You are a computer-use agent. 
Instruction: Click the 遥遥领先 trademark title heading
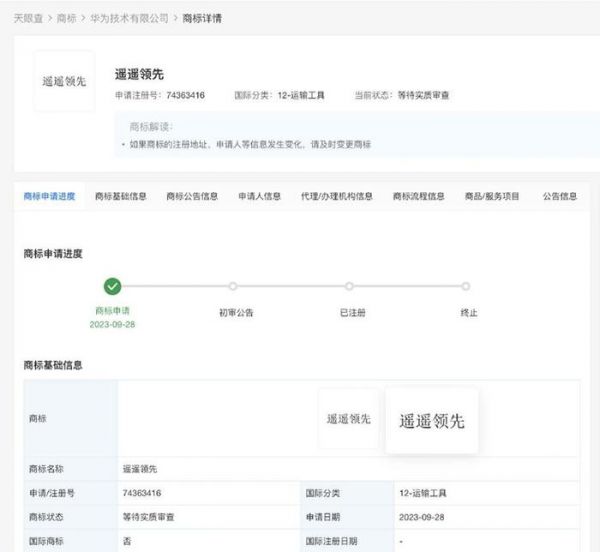click(x=140, y=74)
